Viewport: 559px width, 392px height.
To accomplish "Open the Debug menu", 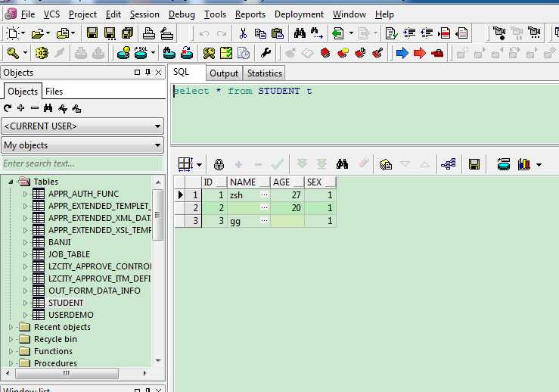I will pos(182,14).
